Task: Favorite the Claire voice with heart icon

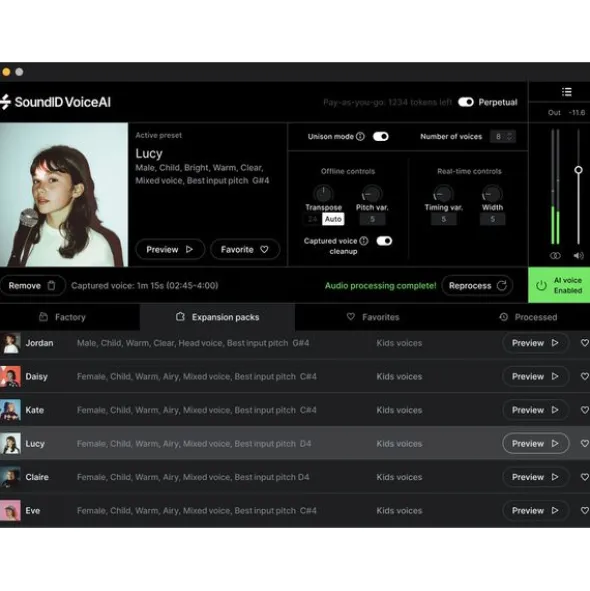Action: 584,477
